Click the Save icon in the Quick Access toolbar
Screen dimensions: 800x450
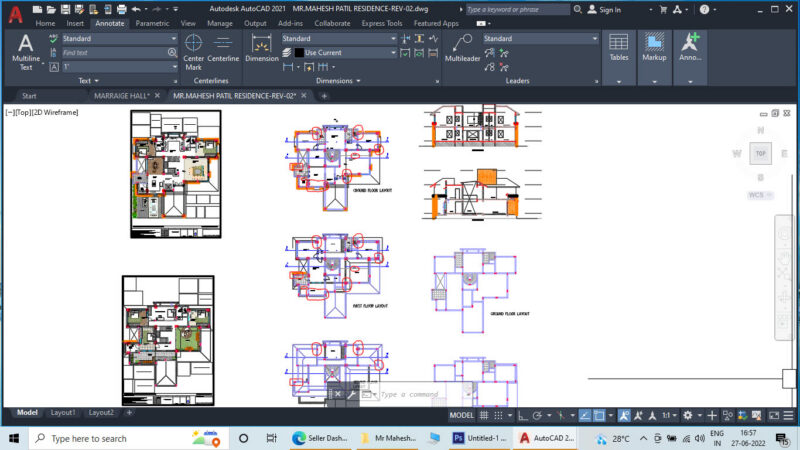(x=65, y=9)
